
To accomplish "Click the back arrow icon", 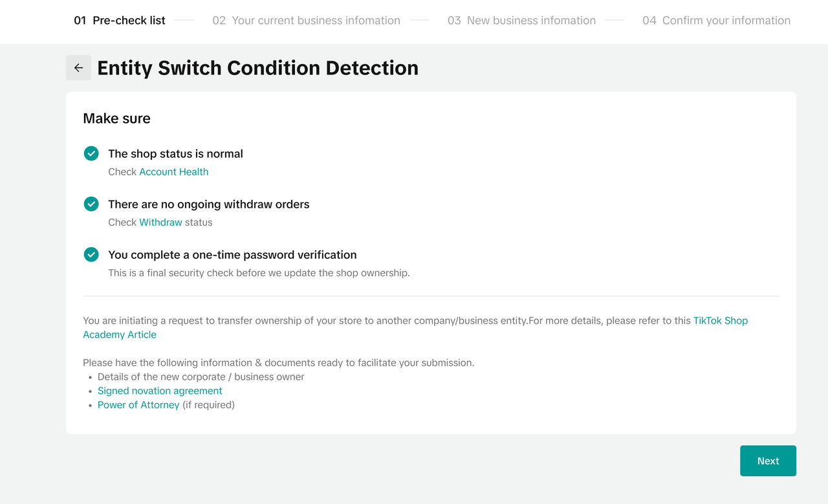I will [x=78, y=68].
